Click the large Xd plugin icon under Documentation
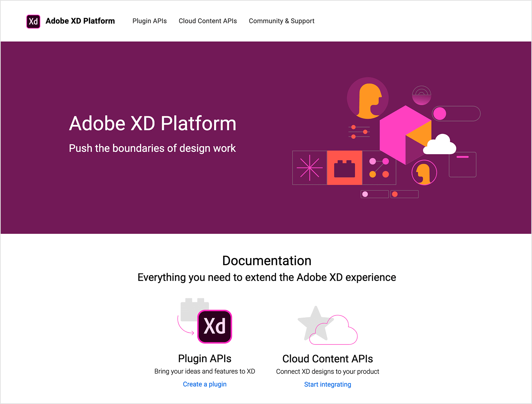Viewport: 532px width, 404px height. point(214,326)
